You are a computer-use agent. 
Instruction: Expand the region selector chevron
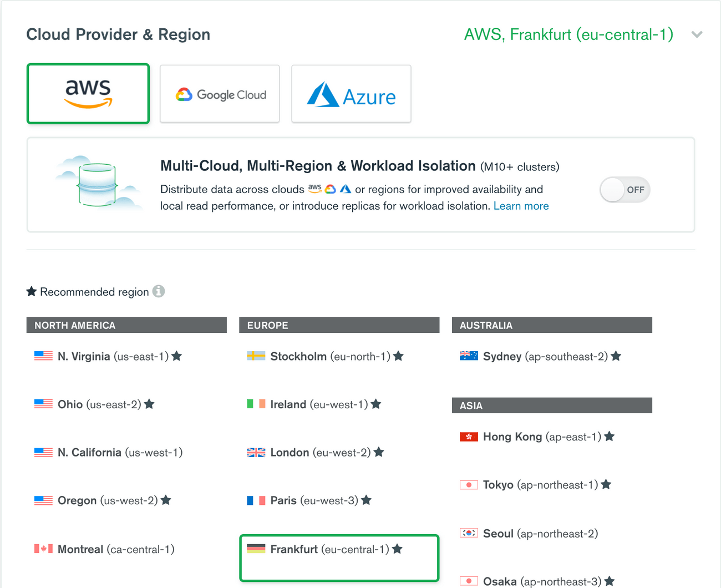(697, 34)
